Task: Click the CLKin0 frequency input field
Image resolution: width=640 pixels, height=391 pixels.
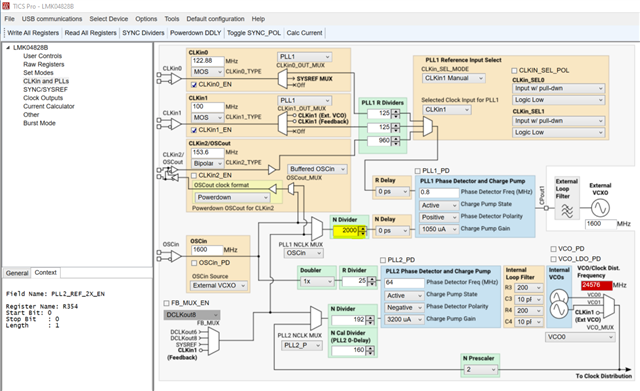Action: (x=207, y=61)
